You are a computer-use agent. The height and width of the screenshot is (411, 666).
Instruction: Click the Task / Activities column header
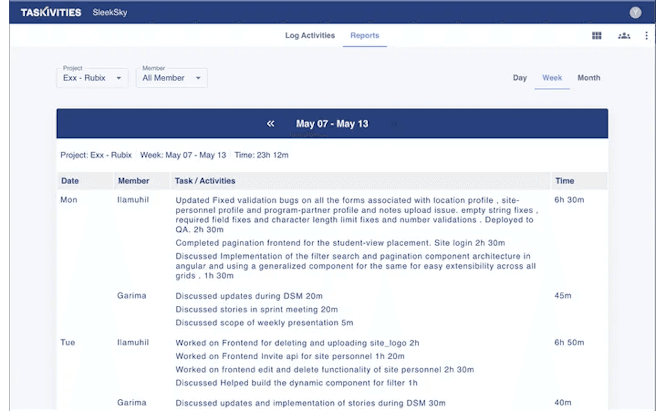[x=211, y=181]
